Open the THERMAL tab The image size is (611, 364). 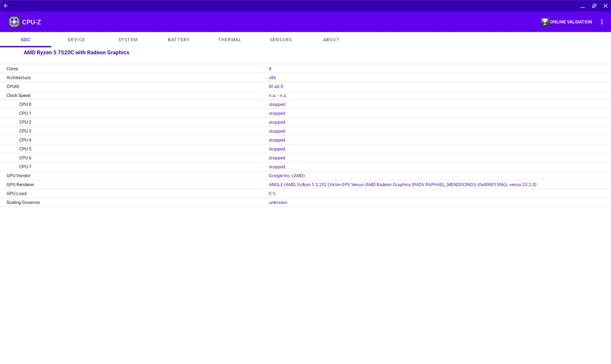[229, 39]
